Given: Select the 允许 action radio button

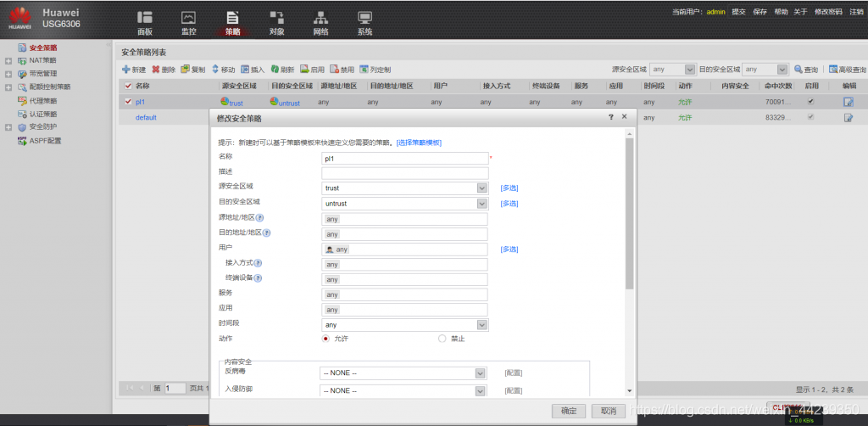Looking at the screenshot, I should (x=326, y=339).
